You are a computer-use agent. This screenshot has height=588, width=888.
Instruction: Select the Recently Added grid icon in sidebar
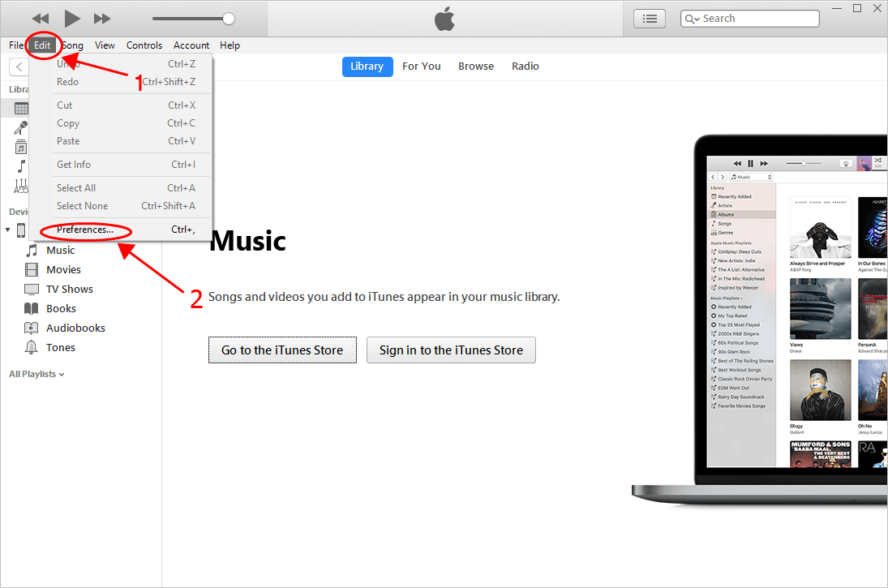click(21, 108)
